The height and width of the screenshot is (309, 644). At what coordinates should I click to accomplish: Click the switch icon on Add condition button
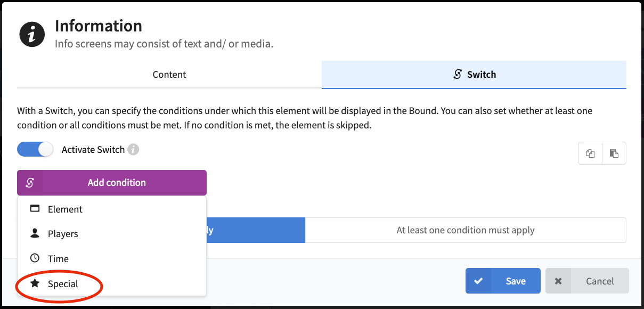pos(30,183)
